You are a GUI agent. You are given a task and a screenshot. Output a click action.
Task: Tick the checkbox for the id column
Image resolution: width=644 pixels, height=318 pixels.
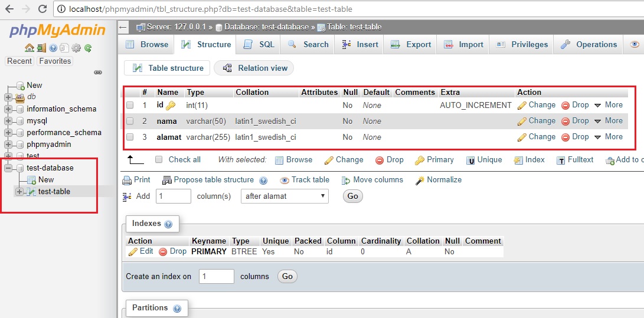130,106
